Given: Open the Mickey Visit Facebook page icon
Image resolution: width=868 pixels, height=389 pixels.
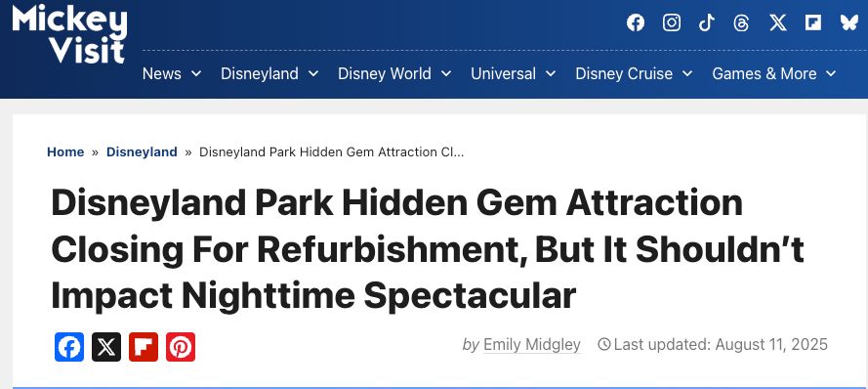Looking at the screenshot, I should pos(636,22).
